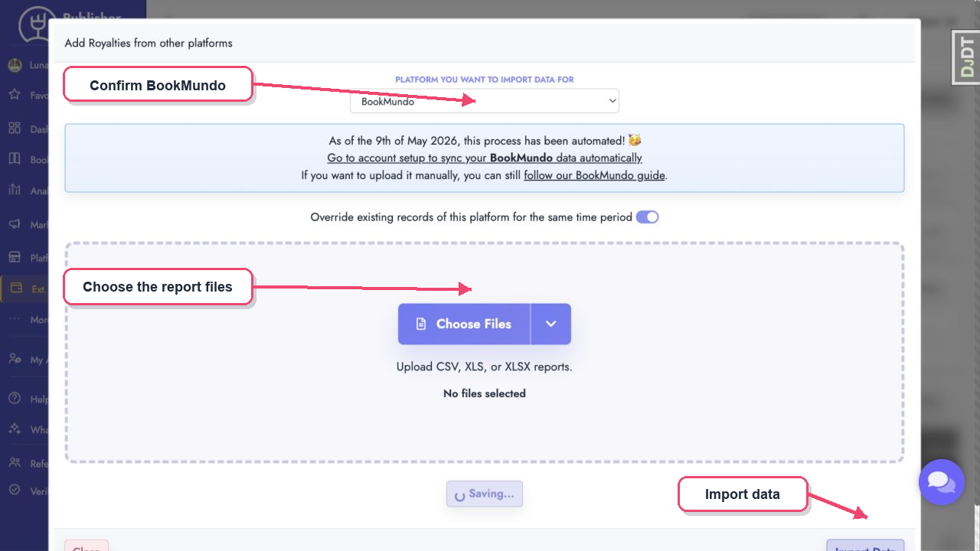Open My Account icon in the sidebar
This screenshot has height=551, width=980.
click(15, 359)
